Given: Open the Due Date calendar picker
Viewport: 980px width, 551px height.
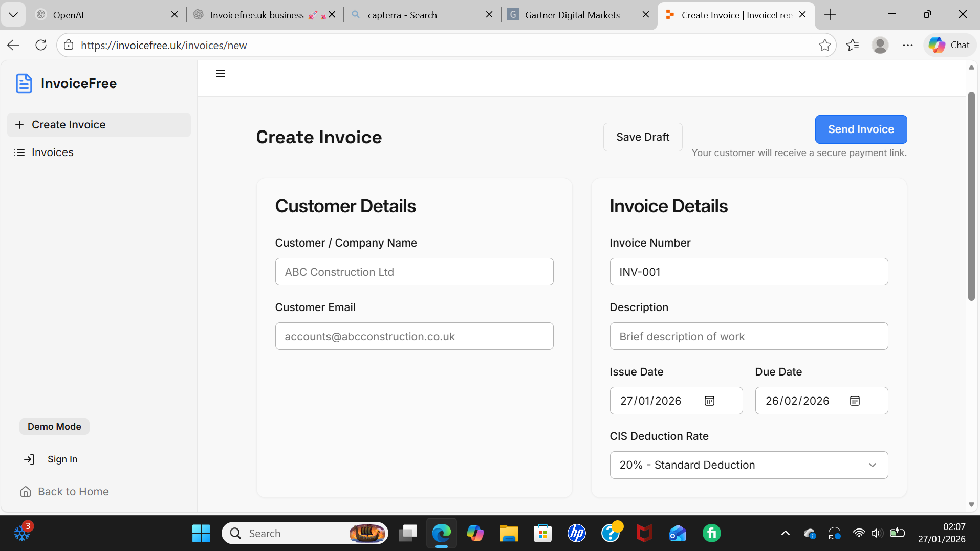Looking at the screenshot, I should [x=855, y=401].
